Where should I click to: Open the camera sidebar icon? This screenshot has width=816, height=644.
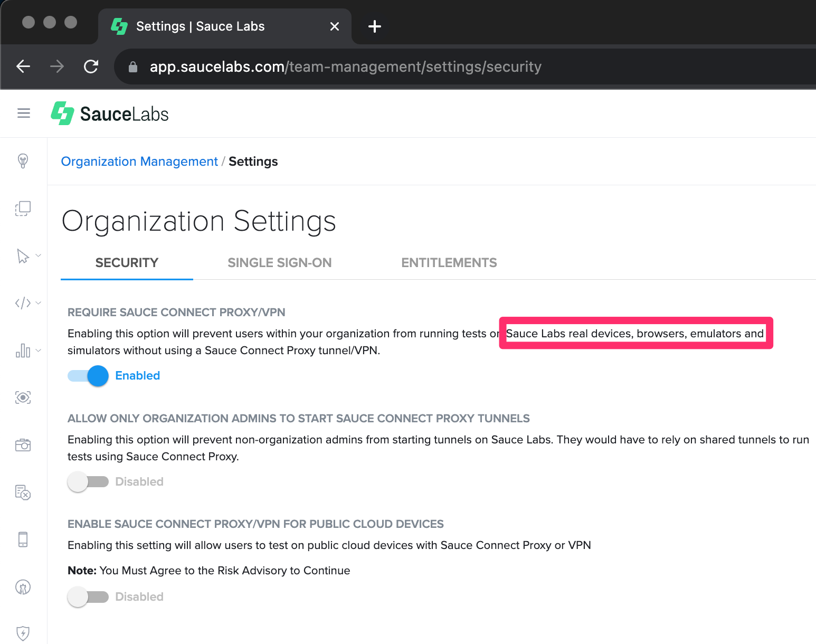(x=23, y=445)
